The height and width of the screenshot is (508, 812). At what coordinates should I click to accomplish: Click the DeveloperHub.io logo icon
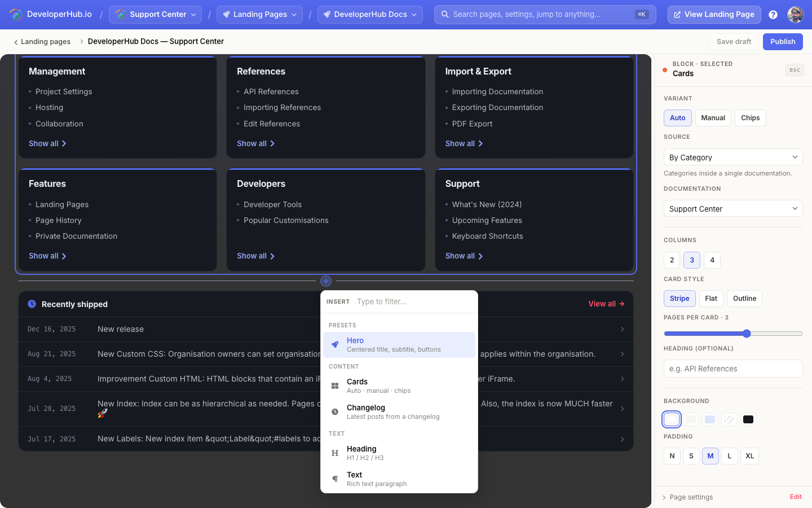(16, 15)
